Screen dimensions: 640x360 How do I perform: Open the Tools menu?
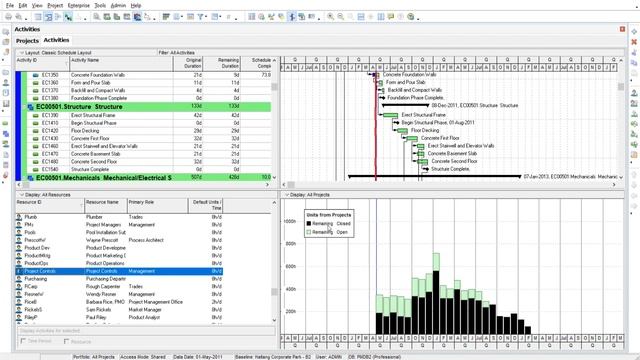pos(100,5)
